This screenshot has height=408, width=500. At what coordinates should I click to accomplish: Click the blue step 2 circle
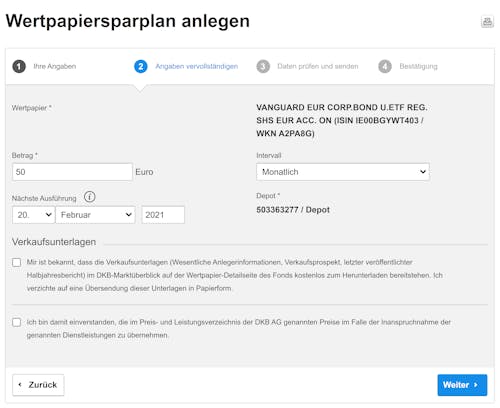pyautogui.click(x=141, y=66)
